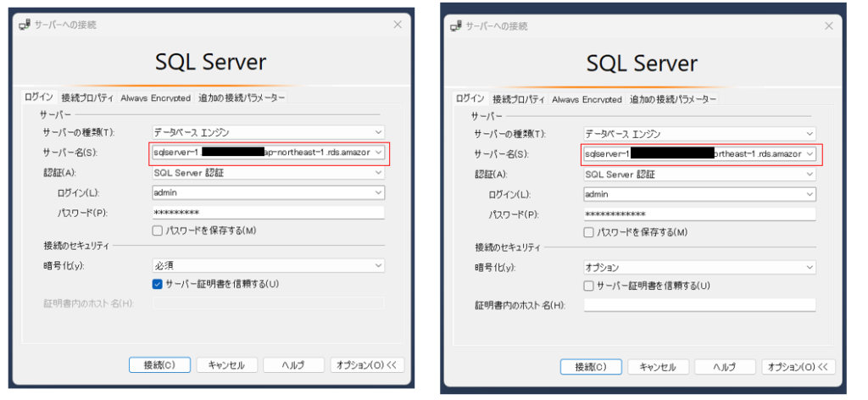Image resolution: width=868 pixels, height=400 pixels.
Task: Expand 暗号化 dropdown showing 必須 in left dialog
Action: pos(379,265)
